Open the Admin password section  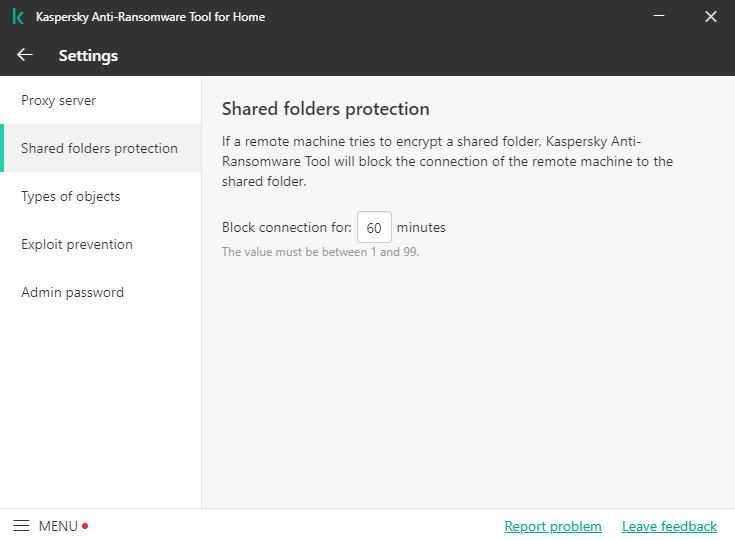72,292
